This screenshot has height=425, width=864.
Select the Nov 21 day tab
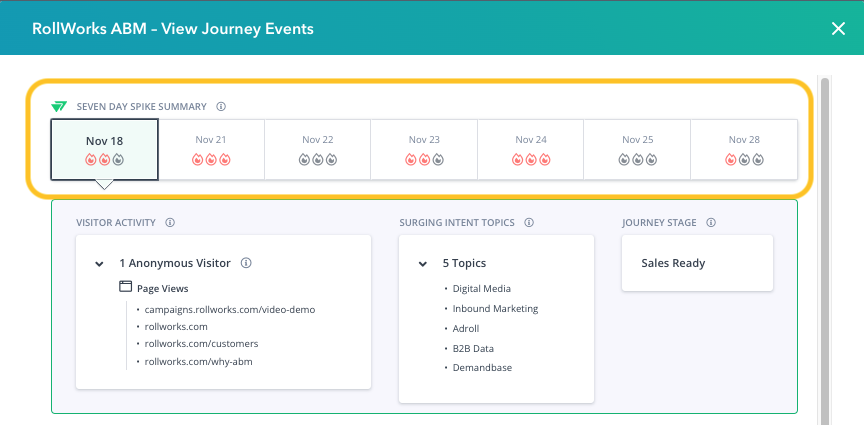(x=212, y=149)
